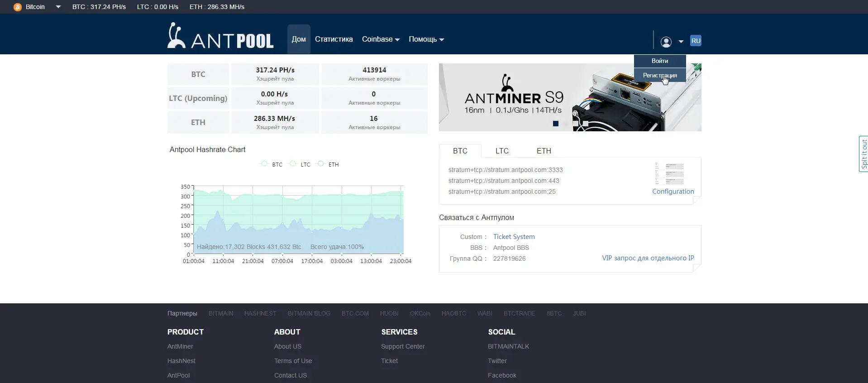Image resolution: width=868 pixels, height=383 pixels.
Task: Click the Configuration document thumbnail icon
Action: point(669,174)
